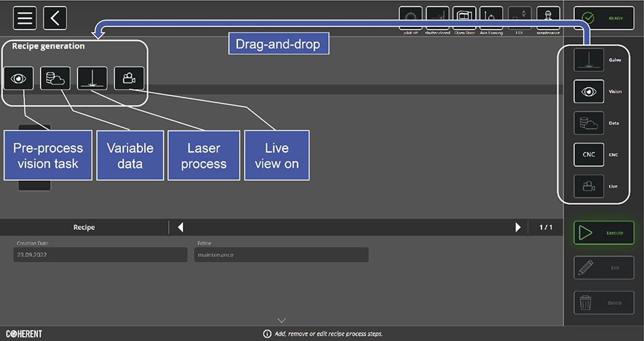Click the back arrow button

55,18
